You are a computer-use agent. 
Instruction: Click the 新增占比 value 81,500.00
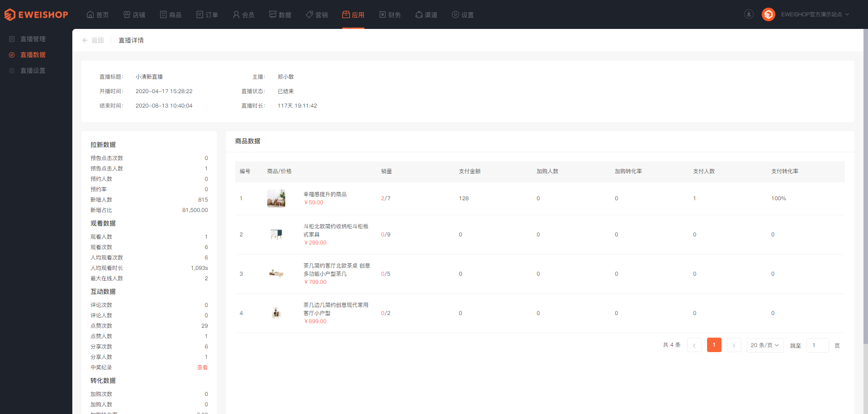click(x=195, y=210)
